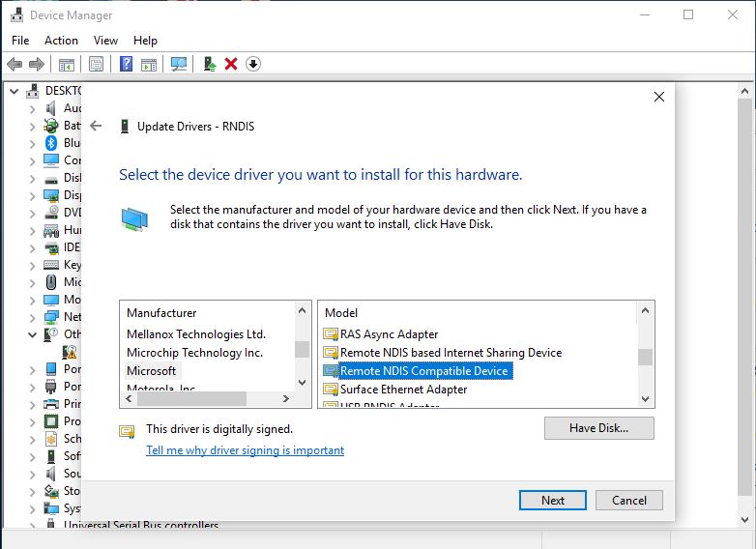756x549 pixels.
Task: Click the RAS Async Adapter certificate icon
Action: [331, 334]
